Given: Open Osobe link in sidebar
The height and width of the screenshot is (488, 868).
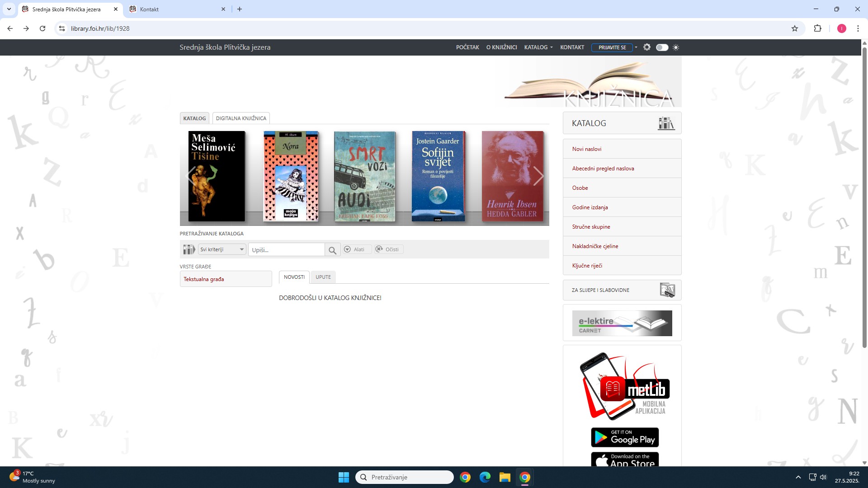Looking at the screenshot, I should coord(580,188).
